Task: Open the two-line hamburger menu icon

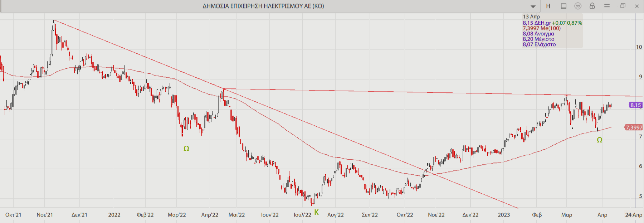Action: [x=607, y=6]
